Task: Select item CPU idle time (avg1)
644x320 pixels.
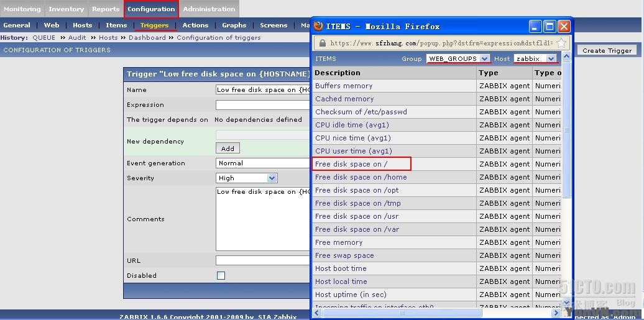Action: point(352,125)
